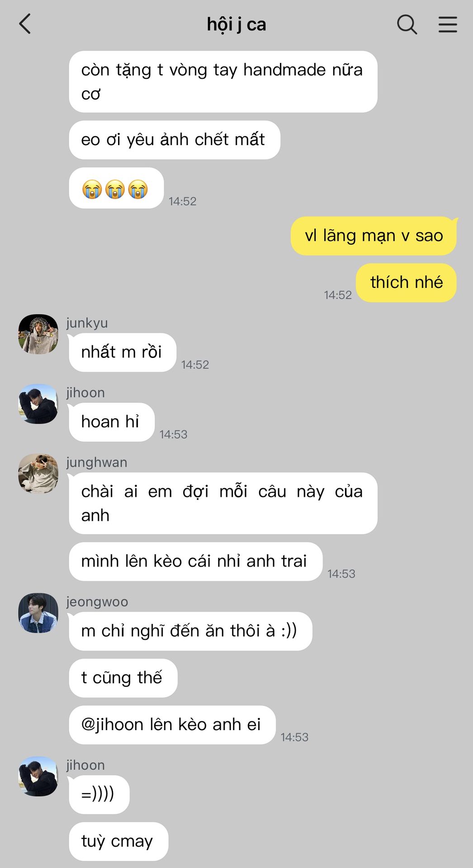Tap the chat title hội j ca

point(236,24)
